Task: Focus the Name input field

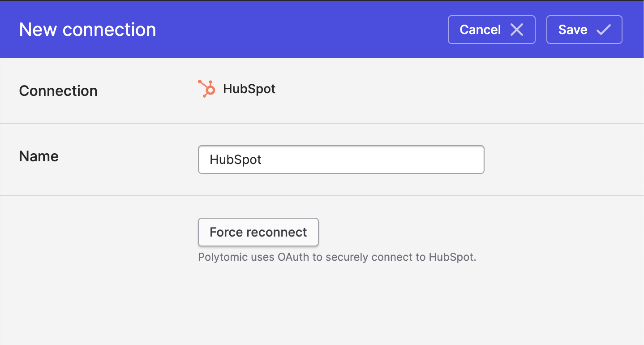Action: pyautogui.click(x=341, y=160)
